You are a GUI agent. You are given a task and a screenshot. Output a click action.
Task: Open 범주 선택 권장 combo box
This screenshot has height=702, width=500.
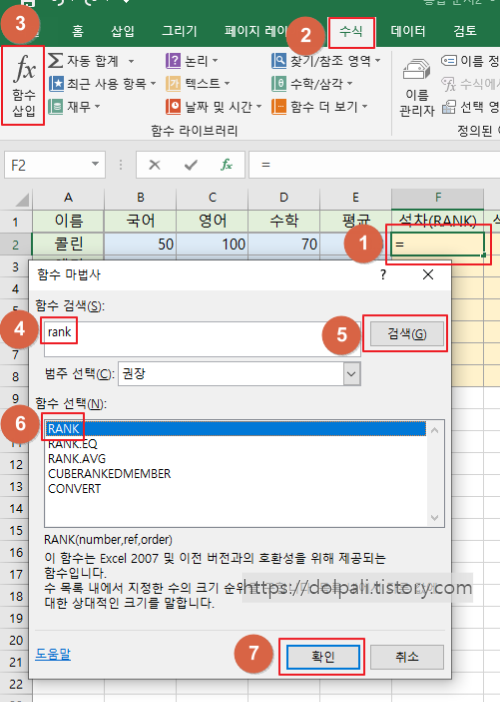tap(239, 373)
